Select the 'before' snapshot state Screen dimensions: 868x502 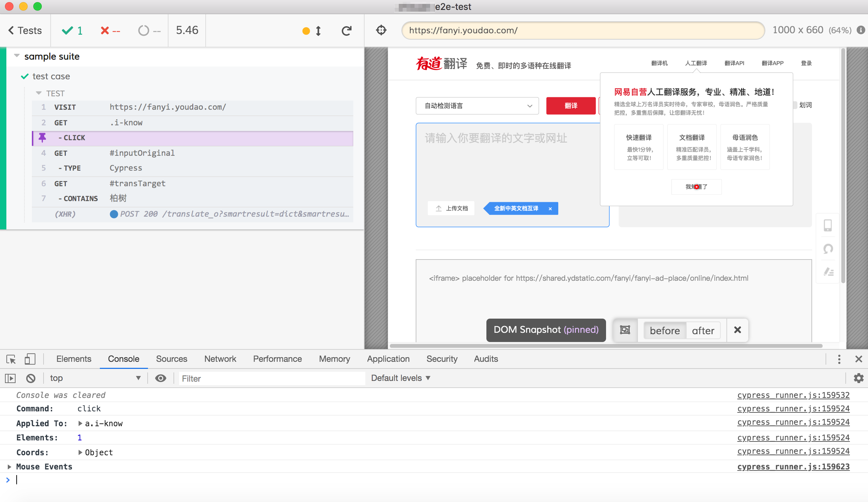[x=664, y=330]
